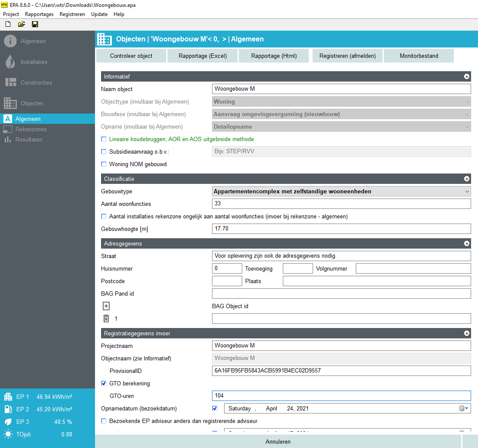Open the Installaties flame icon
This screenshot has height=448, width=478.
pos(10,62)
